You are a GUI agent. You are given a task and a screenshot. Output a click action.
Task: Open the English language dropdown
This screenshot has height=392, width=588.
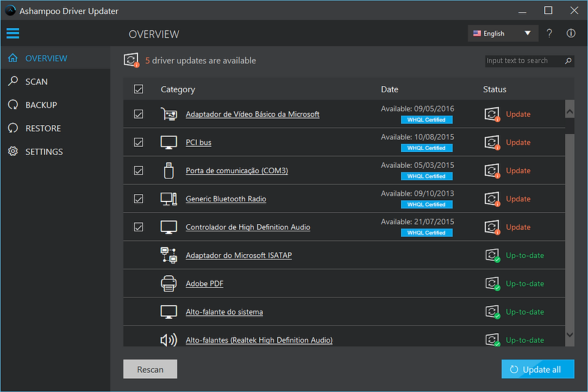(x=503, y=34)
